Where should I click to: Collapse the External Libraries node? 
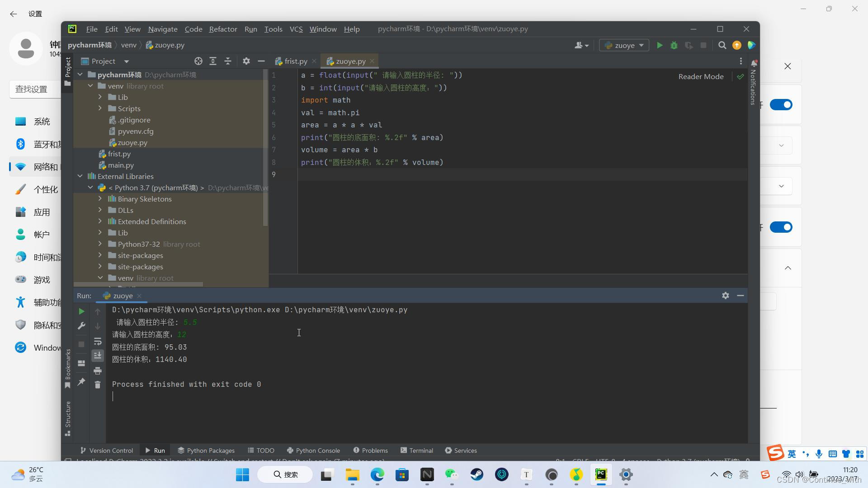click(x=80, y=176)
